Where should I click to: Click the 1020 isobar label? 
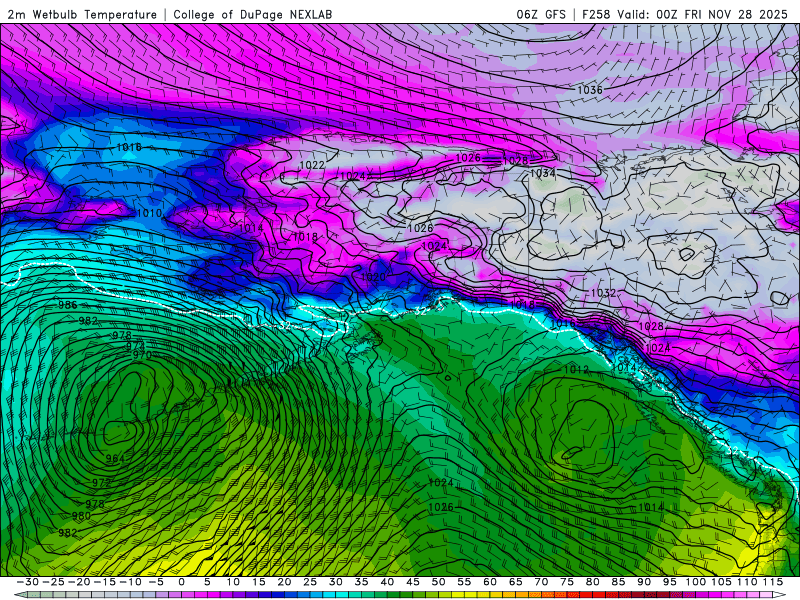click(x=373, y=277)
